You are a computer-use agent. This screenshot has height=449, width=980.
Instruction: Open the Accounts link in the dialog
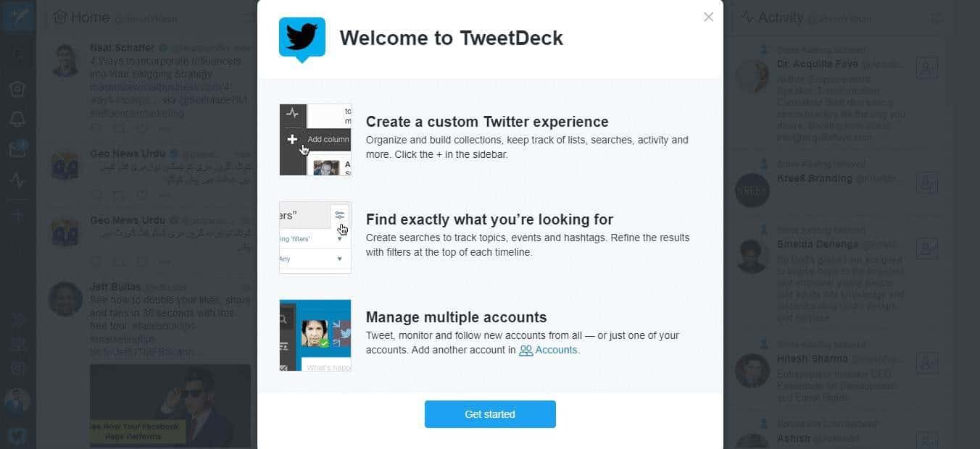pyautogui.click(x=549, y=351)
